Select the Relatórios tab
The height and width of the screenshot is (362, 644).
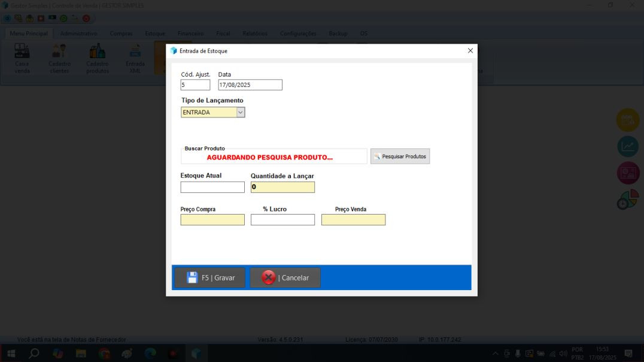255,34
